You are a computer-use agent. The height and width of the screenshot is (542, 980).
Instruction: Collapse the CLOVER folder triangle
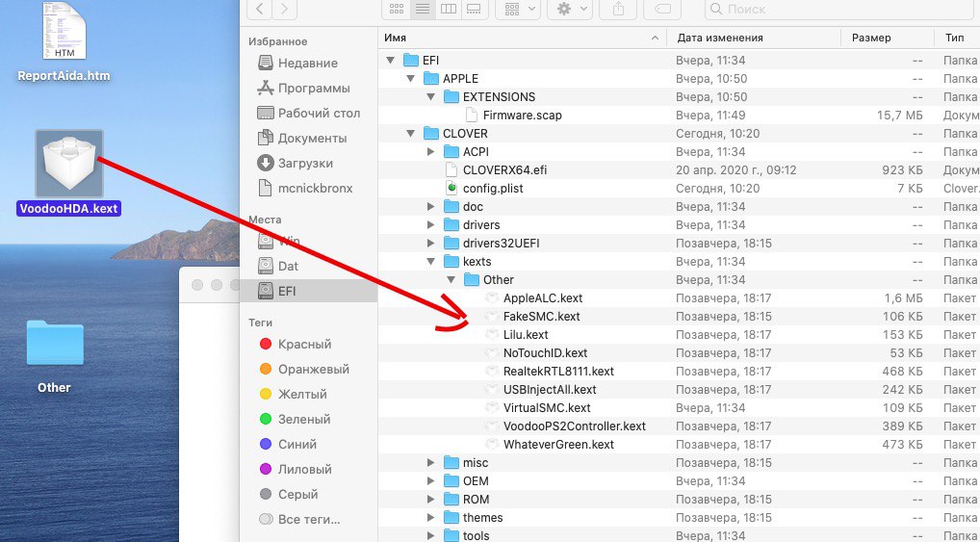click(411, 134)
